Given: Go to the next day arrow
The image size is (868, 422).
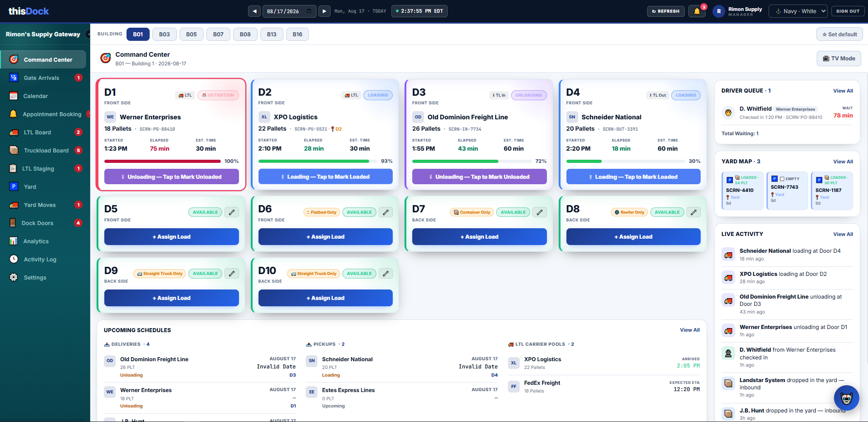Looking at the screenshot, I should 324,11.
